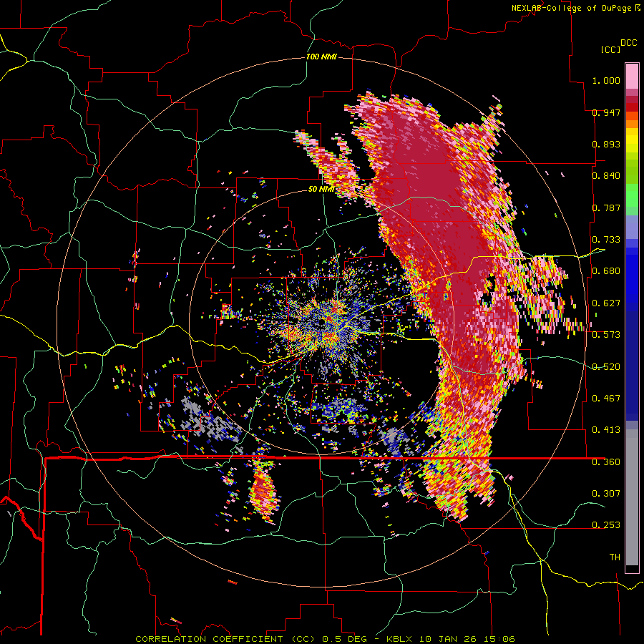Image resolution: width=644 pixels, height=644 pixels.
Task: Click the 0.733 scale value
Action: [x=606, y=240]
